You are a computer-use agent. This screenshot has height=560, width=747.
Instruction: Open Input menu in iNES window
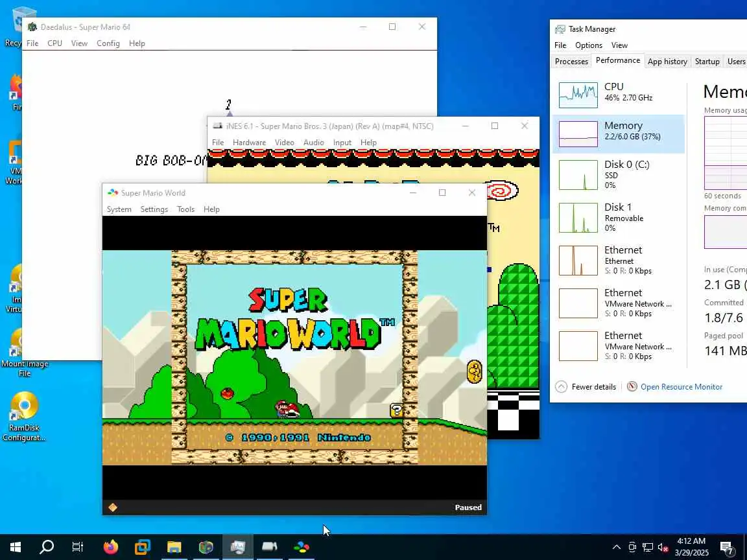pos(342,143)
